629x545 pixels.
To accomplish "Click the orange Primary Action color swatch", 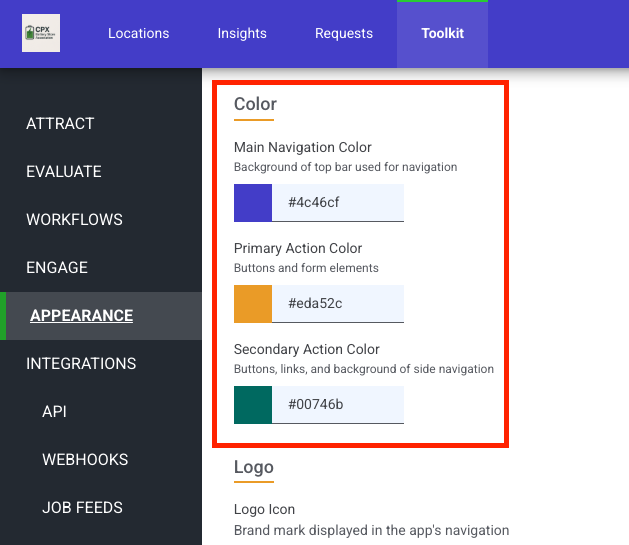I will coord(253,304).
